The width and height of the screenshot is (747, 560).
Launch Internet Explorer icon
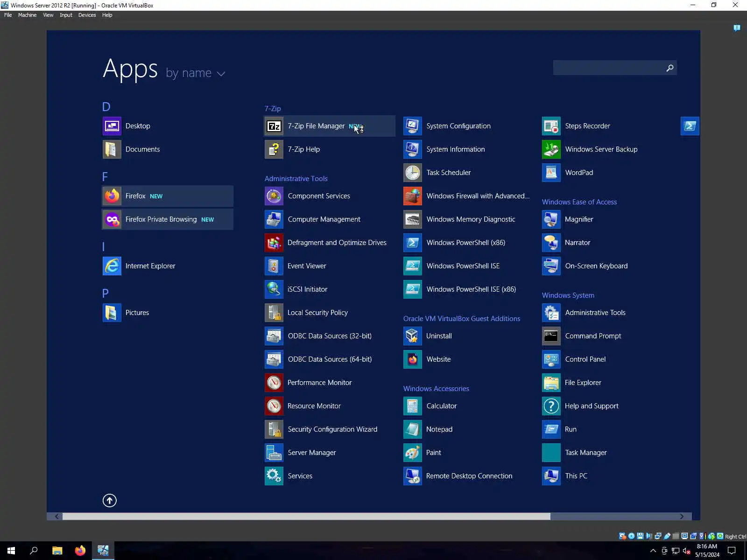(112, 266)
